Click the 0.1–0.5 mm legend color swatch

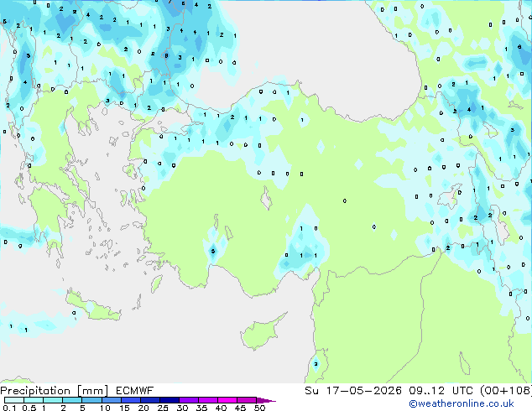point(14,400)
